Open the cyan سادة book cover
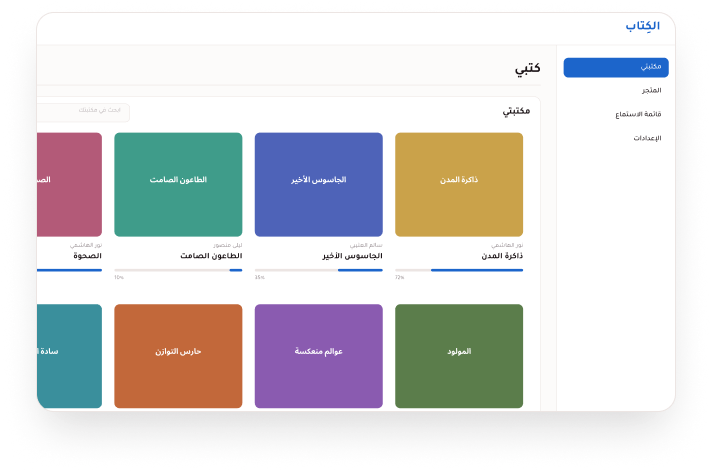This screenshot has width=712, height=472. pos(69,356)
